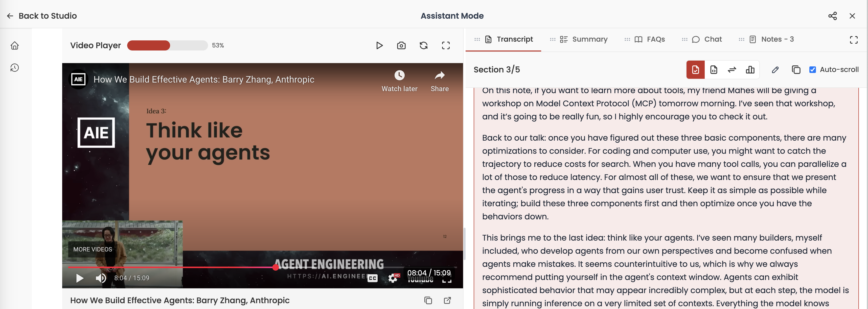The width and height of the screenshot is (868, 309).
Task: Click the share icon in top bar
Action: 832,16
